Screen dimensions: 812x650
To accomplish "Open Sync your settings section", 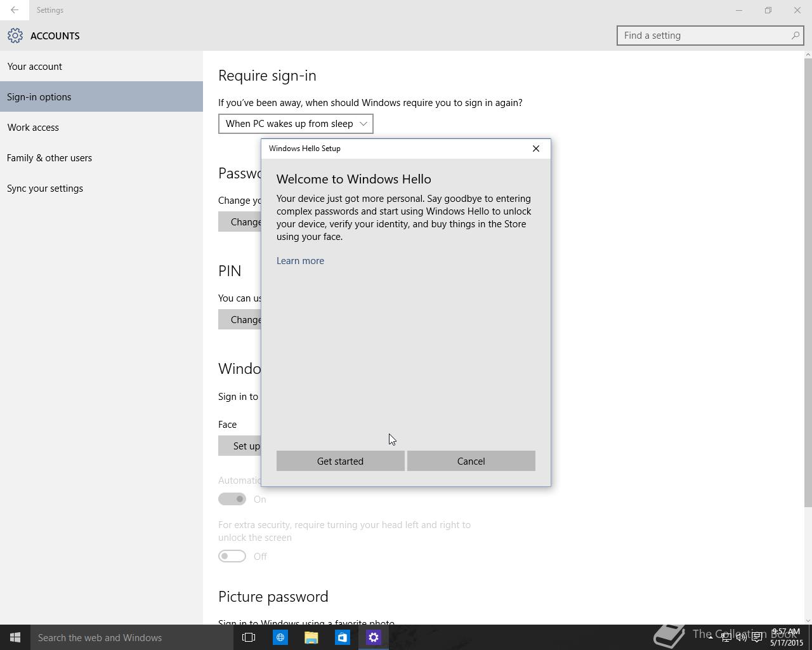I will coord(101,188).
